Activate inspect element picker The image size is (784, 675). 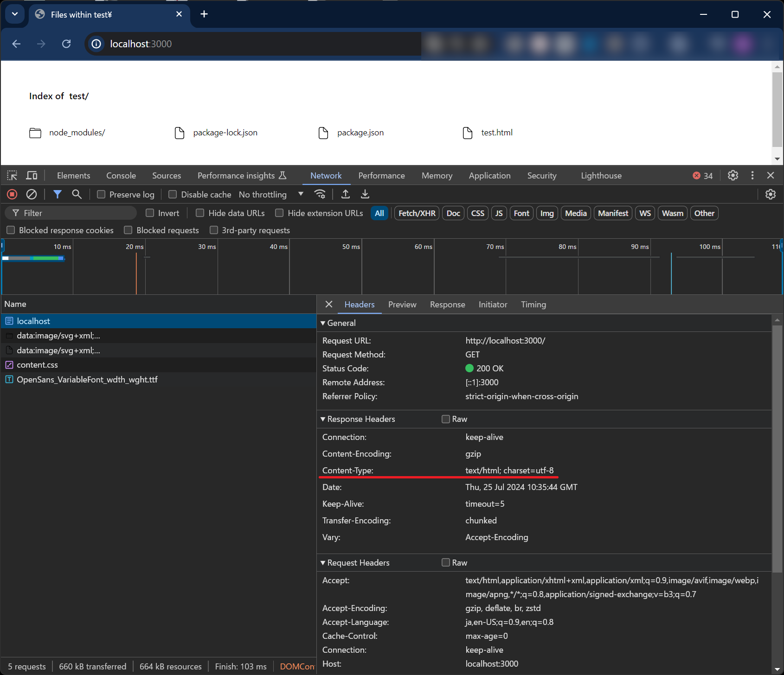(12, 175)
